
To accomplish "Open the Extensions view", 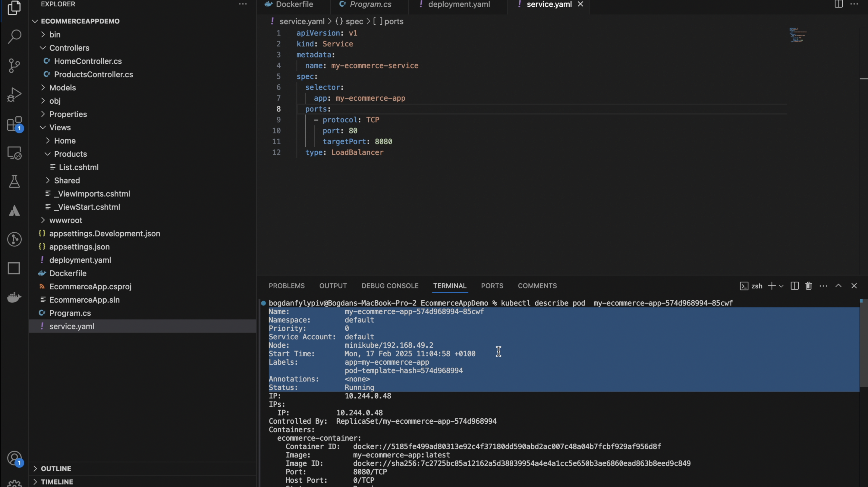I will 14,124.
